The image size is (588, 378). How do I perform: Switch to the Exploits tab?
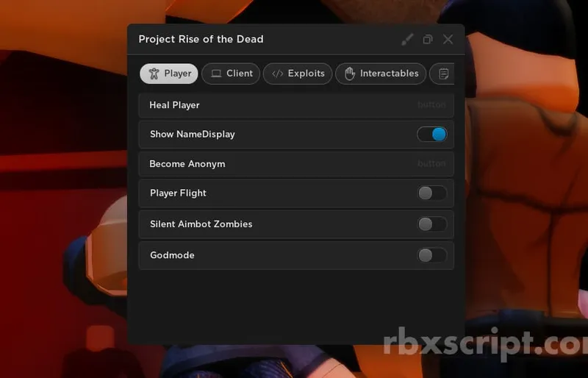coord(298,74)
